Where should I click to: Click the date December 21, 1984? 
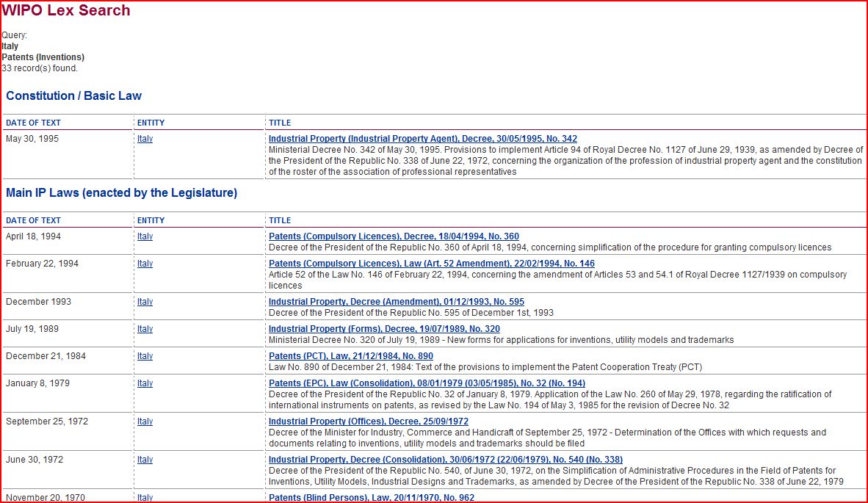pos(46,356)
